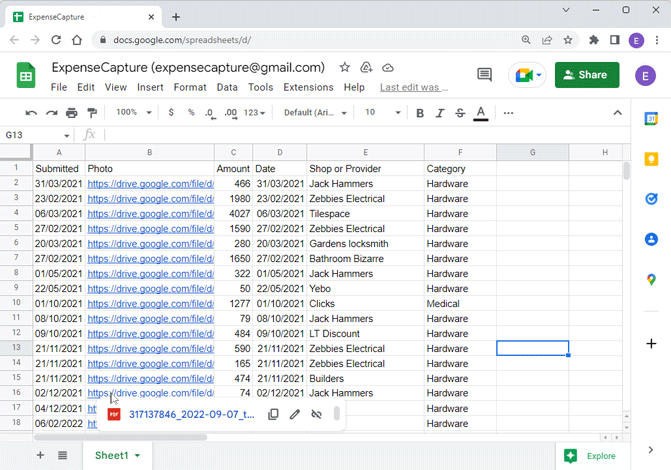Click the Print icon
This screenshot has height=470, width=671.
pos(71,113)
